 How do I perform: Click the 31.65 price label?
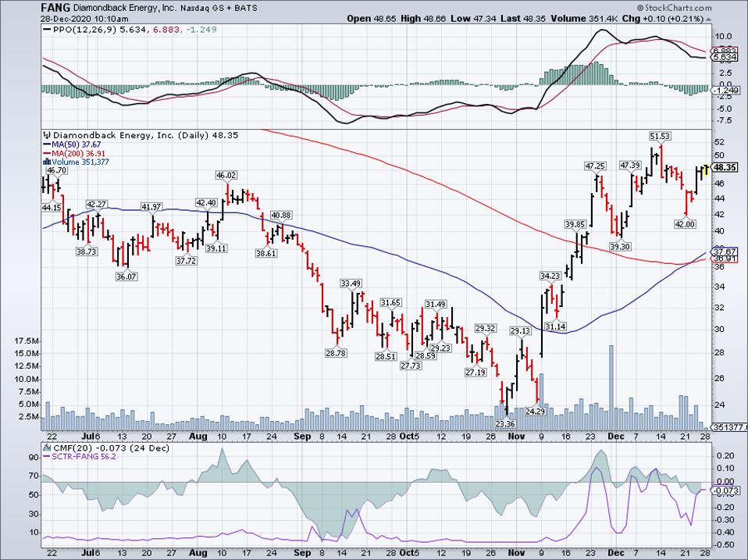tap(390, 302)
